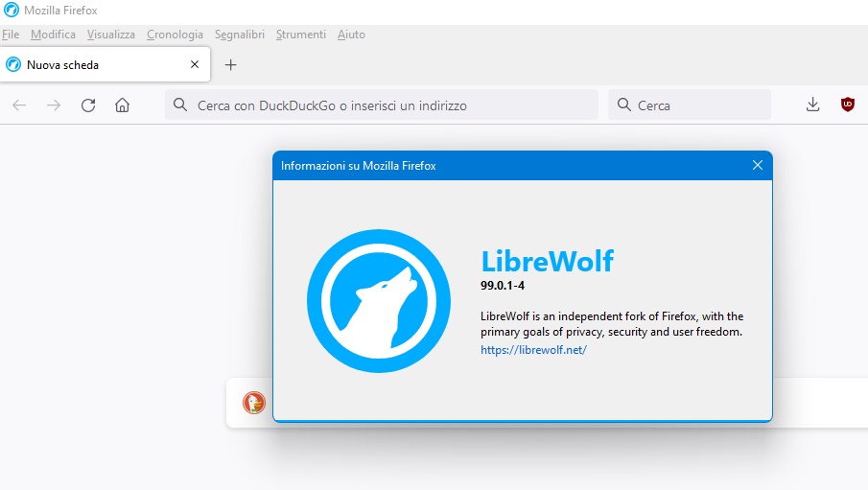Open the Segnalibri menu
868x490 pixels.
click(x=240, y=35)
